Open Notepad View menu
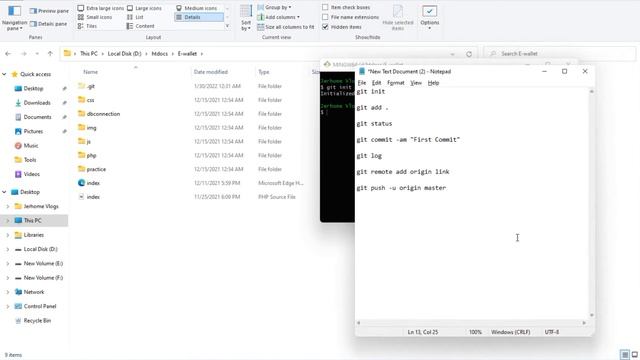 [416, 83]
